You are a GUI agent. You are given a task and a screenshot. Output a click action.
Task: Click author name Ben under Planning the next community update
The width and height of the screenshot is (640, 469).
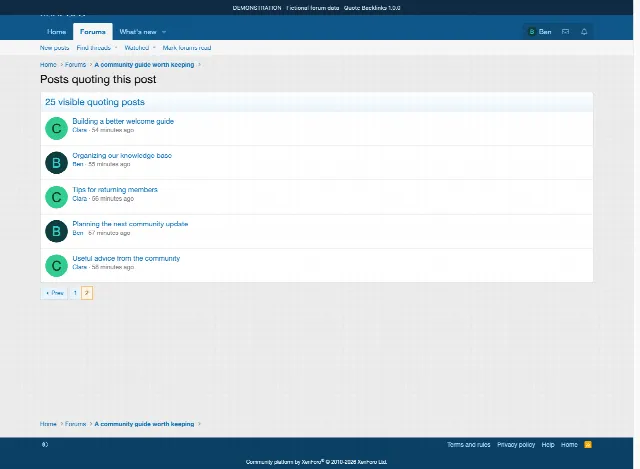pos(78,233)
